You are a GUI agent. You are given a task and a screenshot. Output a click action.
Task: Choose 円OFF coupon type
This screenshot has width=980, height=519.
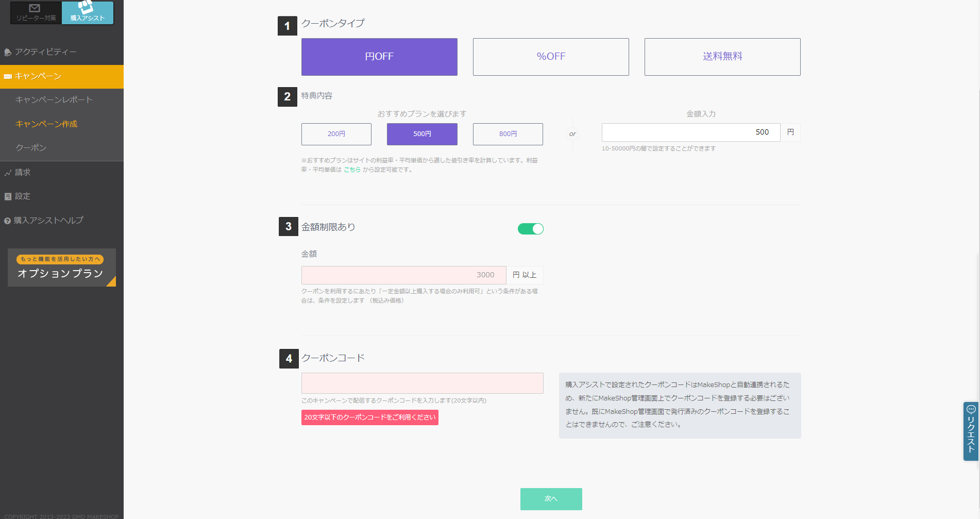click(x=379, y=57)
